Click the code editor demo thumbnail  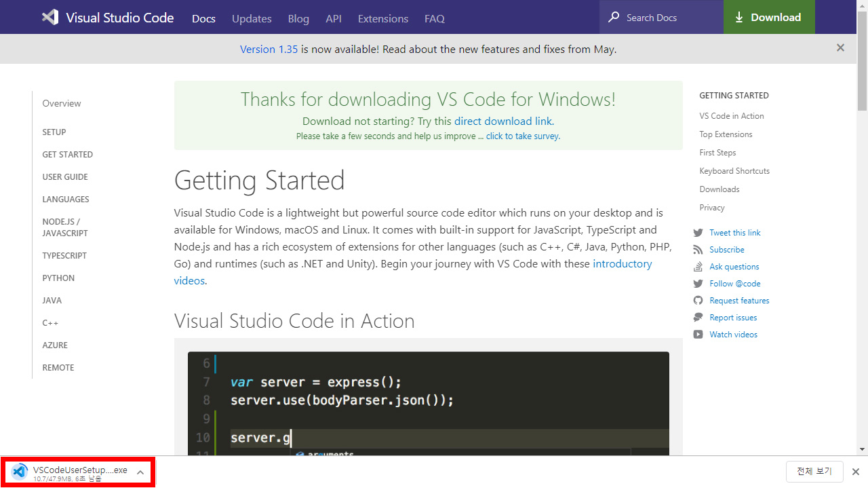pos(429,403)
